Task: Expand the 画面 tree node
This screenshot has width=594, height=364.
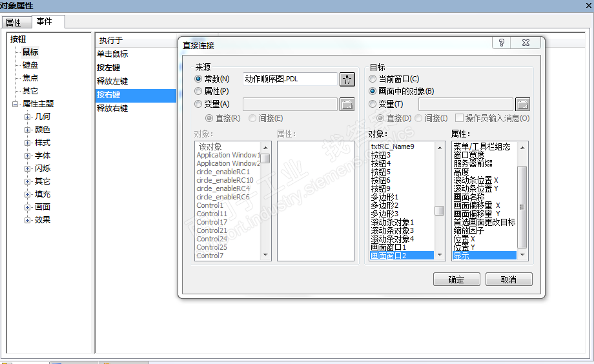Action: [27, 207]
